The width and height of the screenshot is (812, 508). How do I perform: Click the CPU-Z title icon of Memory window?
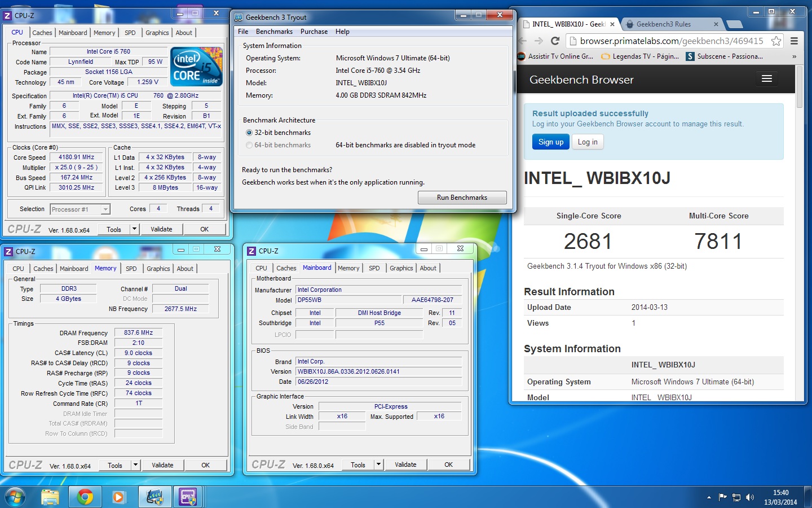8,252
